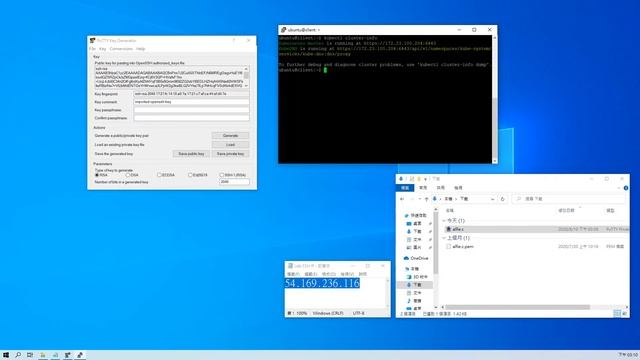Click 3D Objects in Explorer sidebar
The width and height of the screenshot is (640, 360).
[x=416, y=277]
